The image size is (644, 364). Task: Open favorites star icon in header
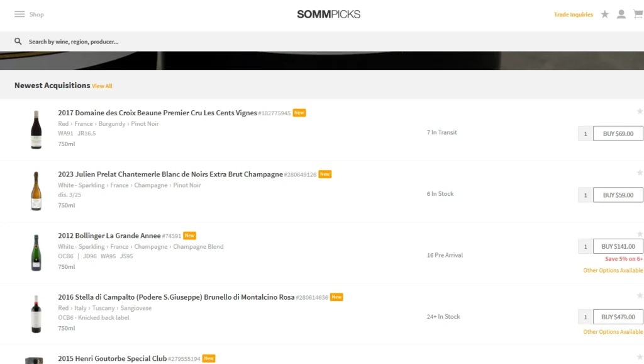[x=604, y=14]
